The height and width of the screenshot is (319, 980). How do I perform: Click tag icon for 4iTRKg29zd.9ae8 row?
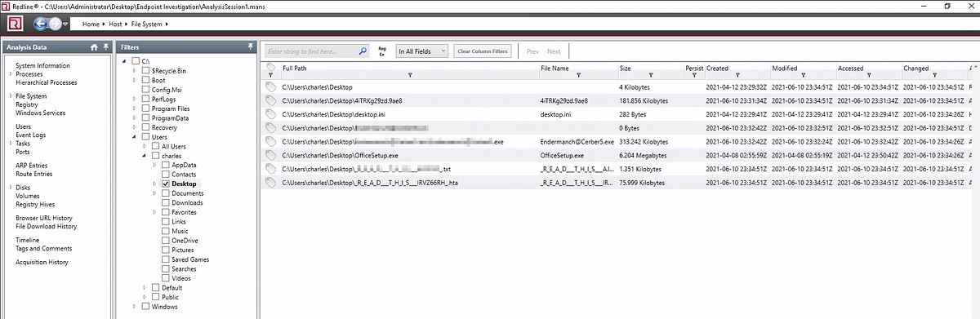tap(270, 100)
